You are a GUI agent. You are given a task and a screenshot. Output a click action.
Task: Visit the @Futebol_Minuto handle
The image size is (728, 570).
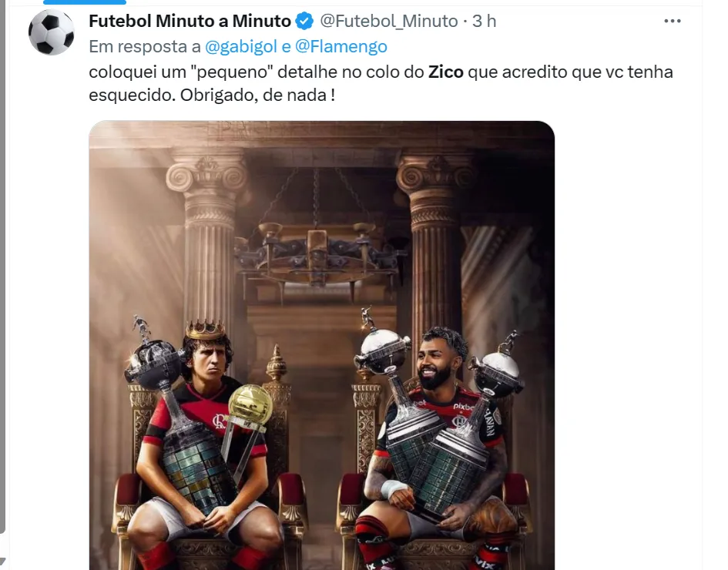coord(389,22)
